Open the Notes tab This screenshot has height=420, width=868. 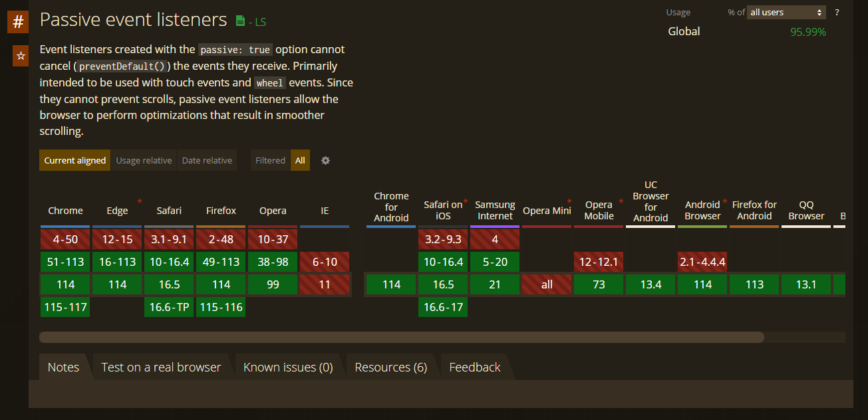63,367
